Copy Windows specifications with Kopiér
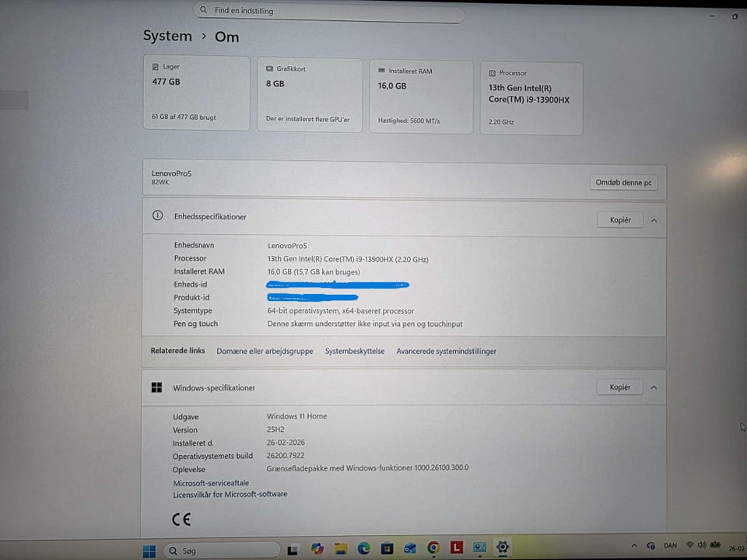This screenshot has width=747, height=560. click(620, 387)
